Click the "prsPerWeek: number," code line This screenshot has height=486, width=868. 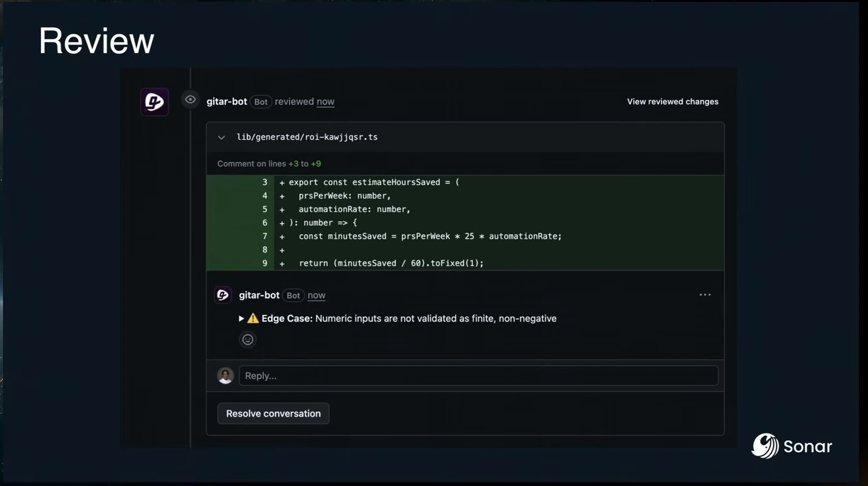coord(345,196)
